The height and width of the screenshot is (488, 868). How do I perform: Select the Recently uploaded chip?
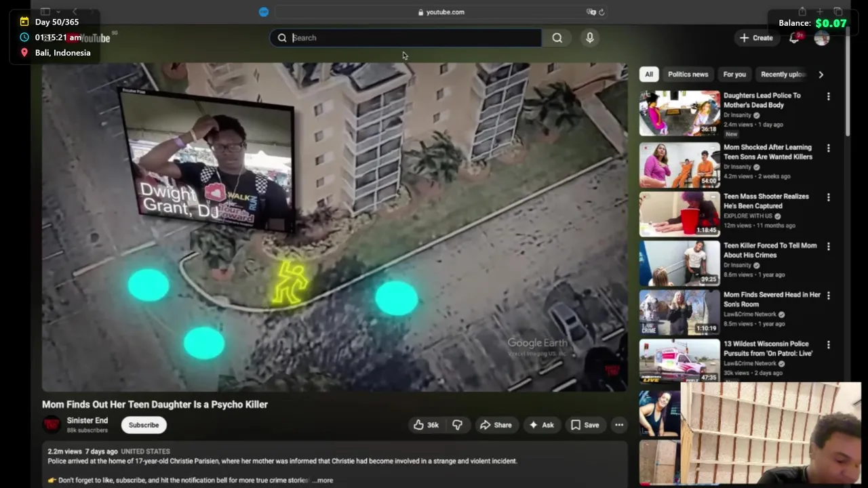[783, 75]
